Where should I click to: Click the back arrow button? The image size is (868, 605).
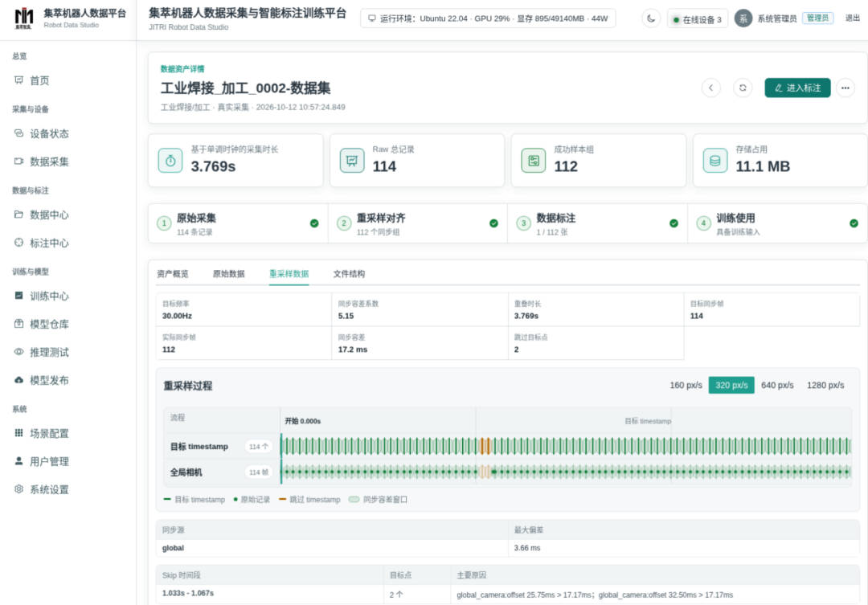tap(710, 88)
